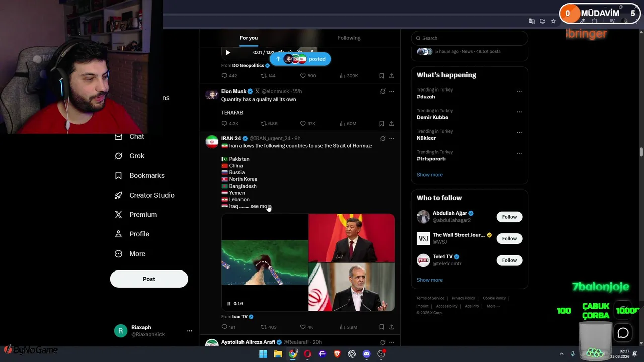Click Grok icon on IRAN 24 post

(x=383, y=139)
